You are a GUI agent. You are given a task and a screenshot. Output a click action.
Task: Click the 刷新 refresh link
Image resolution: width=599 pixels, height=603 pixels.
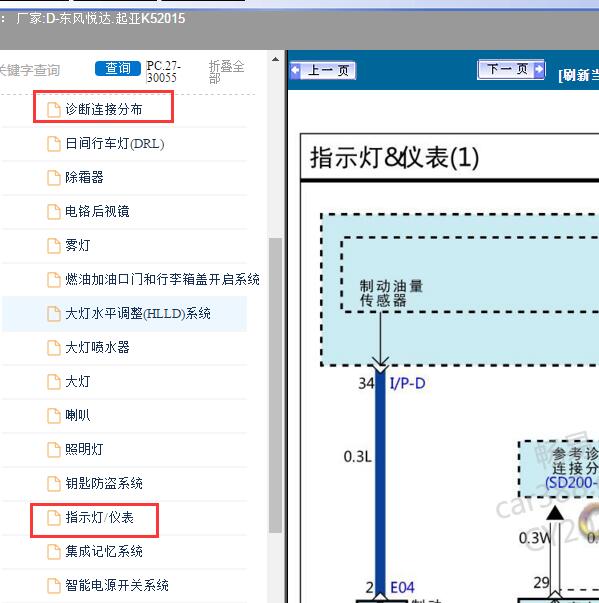point(579,75)
